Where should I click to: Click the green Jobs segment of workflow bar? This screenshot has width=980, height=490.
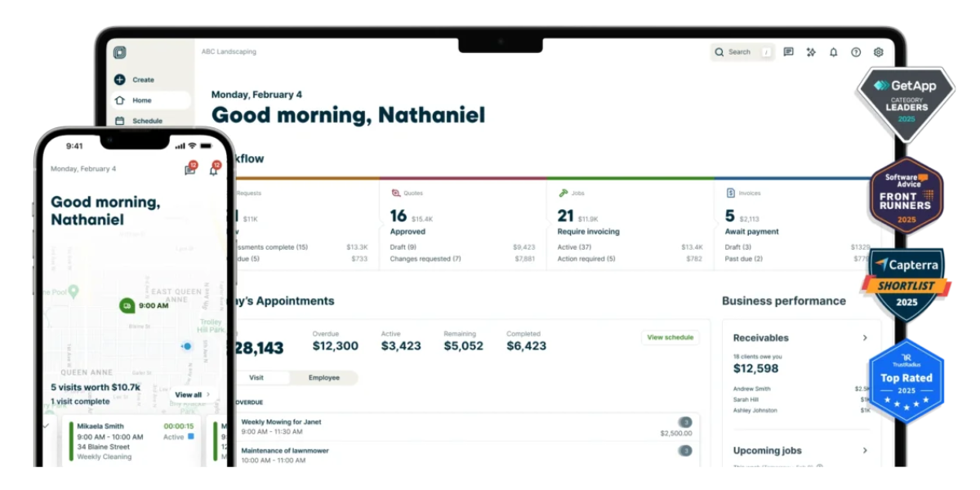tap(629, 178)
